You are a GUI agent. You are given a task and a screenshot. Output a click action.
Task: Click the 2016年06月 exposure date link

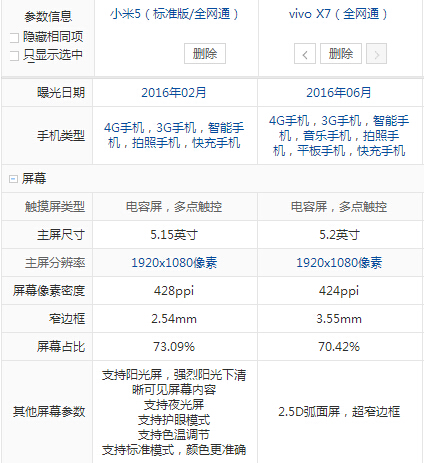[x=339, y=92]
